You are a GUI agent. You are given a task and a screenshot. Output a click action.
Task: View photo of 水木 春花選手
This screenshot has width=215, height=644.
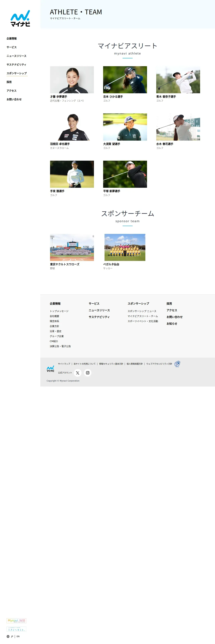pyautogui.click(x=178, y=127)
